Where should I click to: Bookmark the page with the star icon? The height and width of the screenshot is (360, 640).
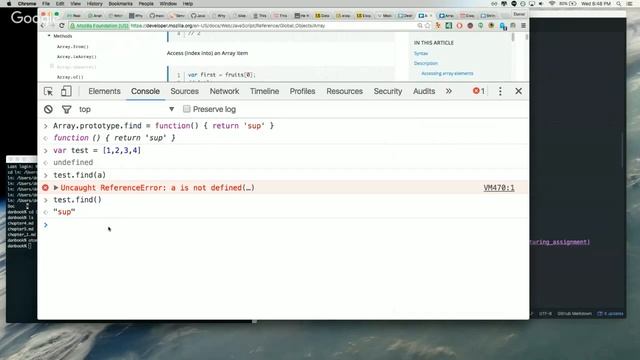pyautogui.click(x=427, y=26)
